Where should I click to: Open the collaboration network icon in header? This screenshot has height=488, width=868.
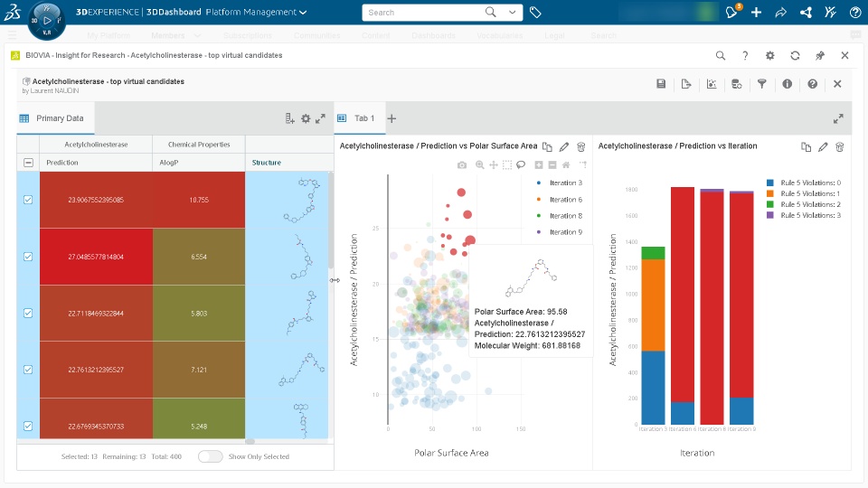pos(806,12)
